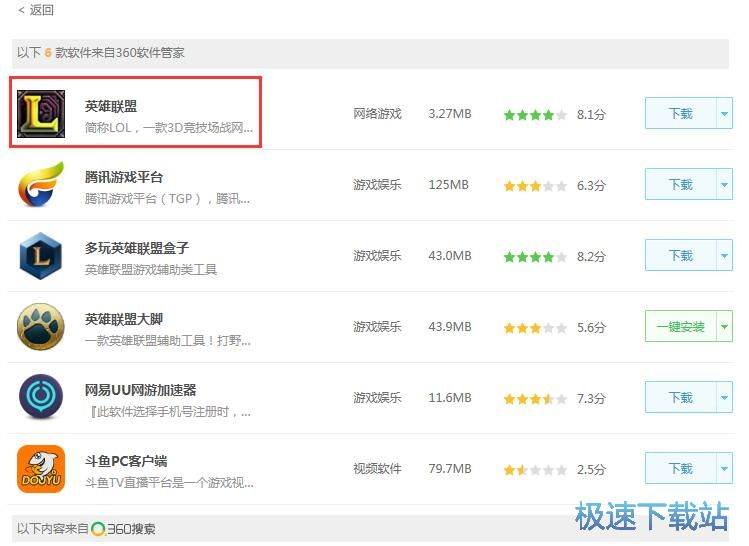Viewport: 749px width, 546px height.
Task: Click the star rating of 英雄联盟
Action: (535, 115)
